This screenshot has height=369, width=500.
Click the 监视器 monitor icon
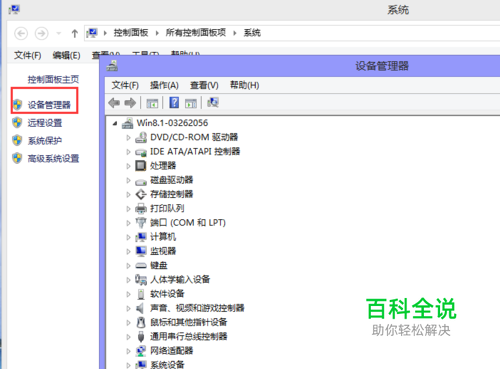pos(141,251)
